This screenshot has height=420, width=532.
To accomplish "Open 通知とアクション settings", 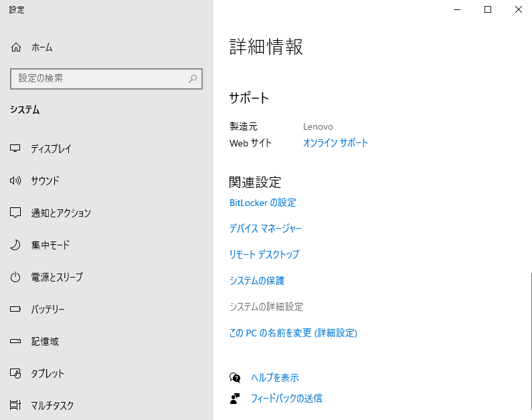I will point(61,213).
